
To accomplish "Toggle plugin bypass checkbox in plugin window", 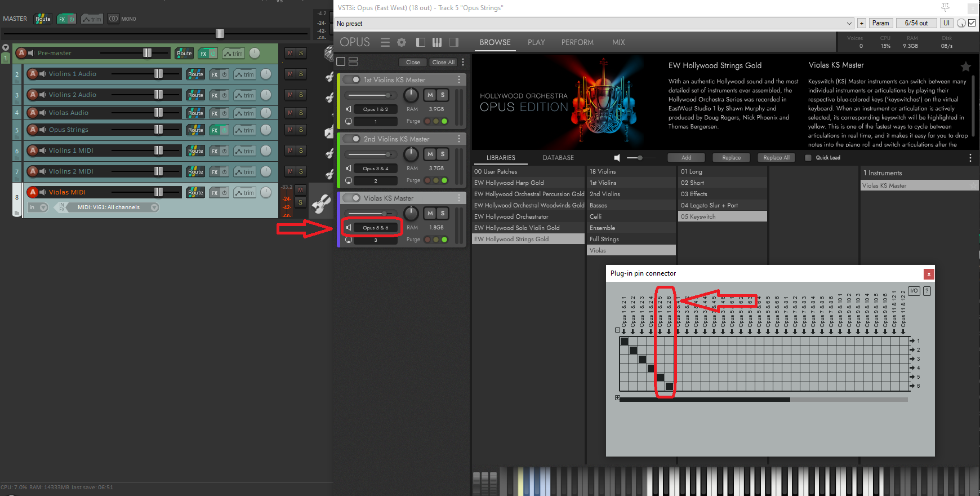I will point(972,23).
